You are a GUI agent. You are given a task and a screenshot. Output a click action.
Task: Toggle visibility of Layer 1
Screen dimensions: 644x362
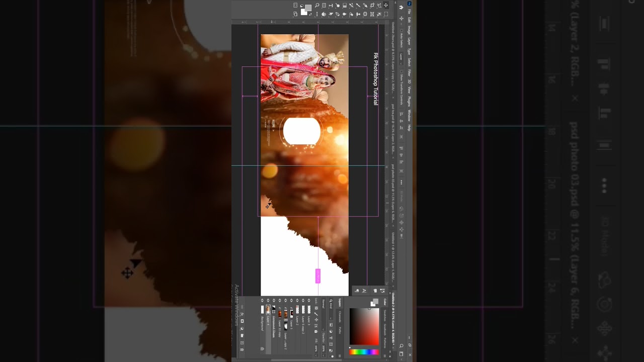pyautogui.click(x=291, y=300)
